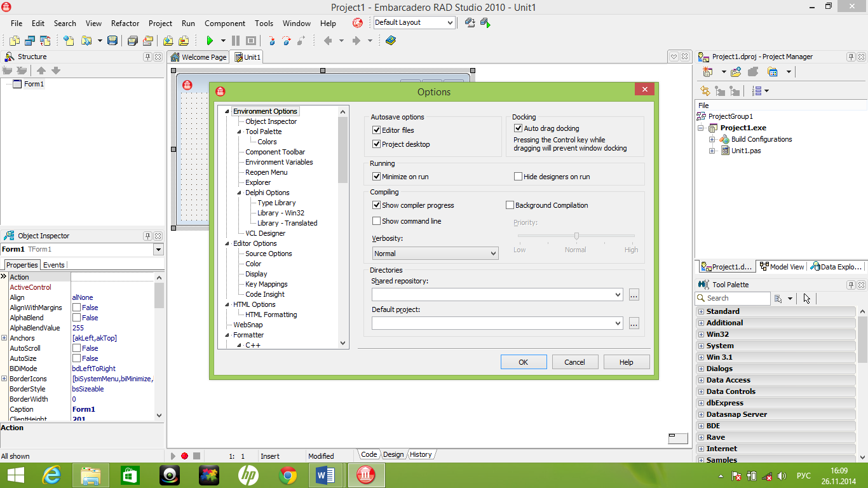Click the Program Reset stop icon
This screenshot has width=868, height=488.
pos(251,41)
